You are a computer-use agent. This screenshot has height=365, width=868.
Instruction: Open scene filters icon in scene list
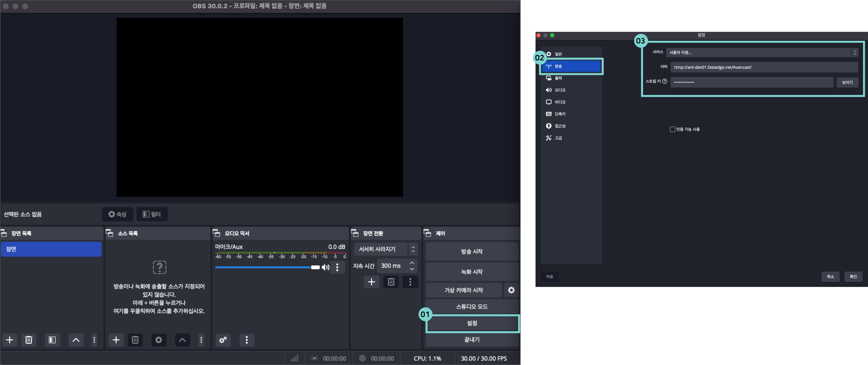pyautogui.click(x=52, y=340)
